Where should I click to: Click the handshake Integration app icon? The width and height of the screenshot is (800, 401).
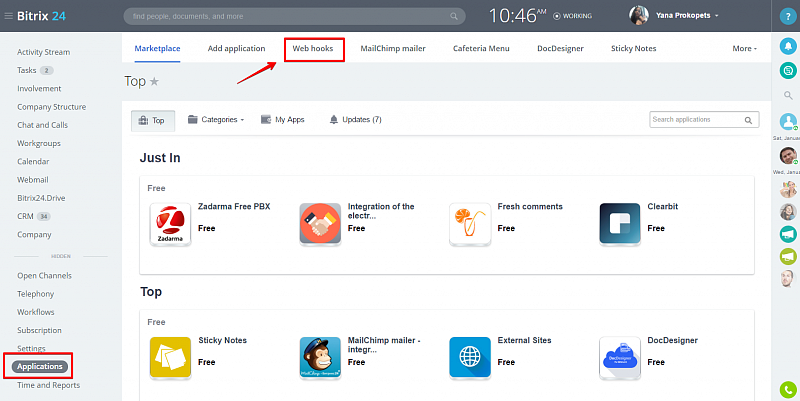(320, 224)
